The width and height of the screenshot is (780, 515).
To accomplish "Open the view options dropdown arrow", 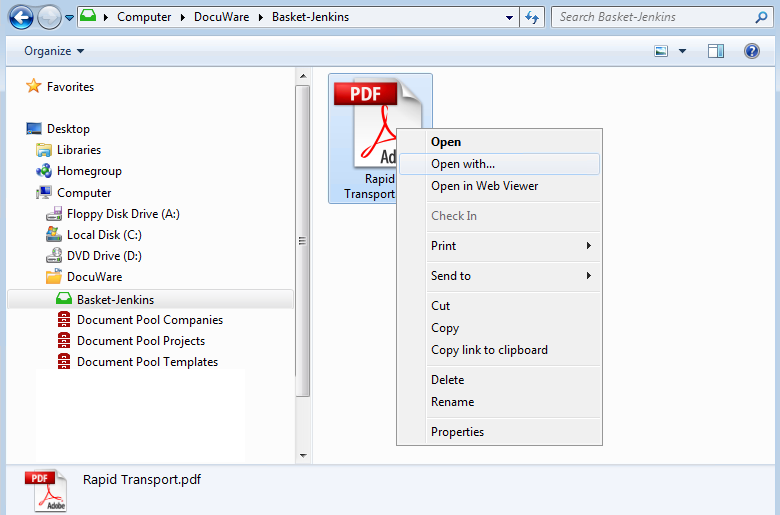I will (x=682, y=51).
